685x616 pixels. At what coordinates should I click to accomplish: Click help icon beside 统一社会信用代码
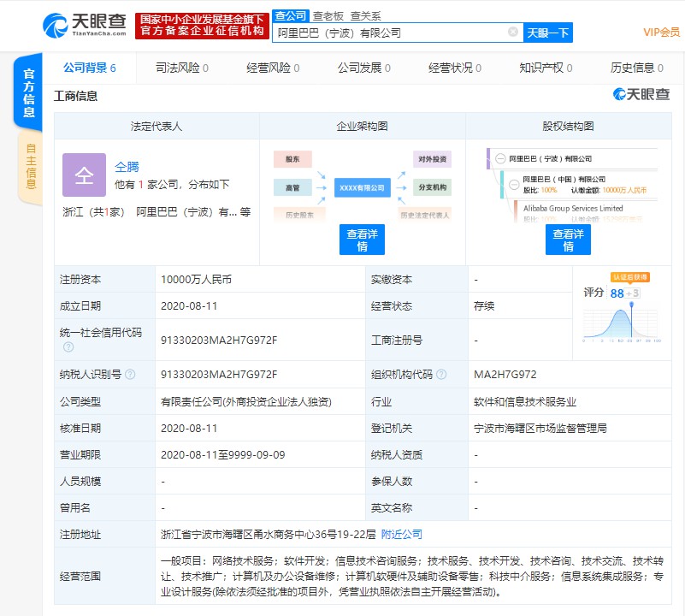click(x=68, y=346)
